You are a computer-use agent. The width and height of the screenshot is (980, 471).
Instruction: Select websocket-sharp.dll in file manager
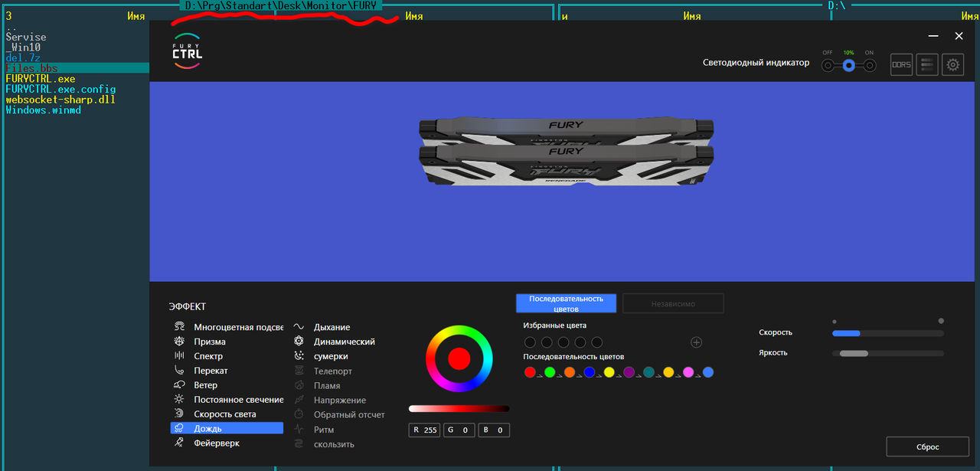point(60,100)
